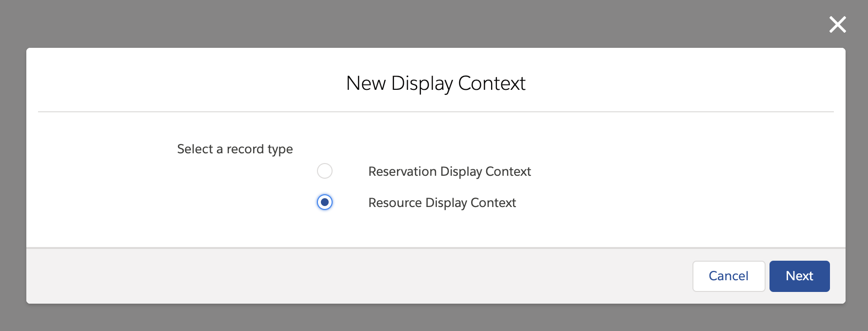Screen dimensions: 868x331
Task: Dismiss the modal using the white X icon
Action: tap(837, 24)
